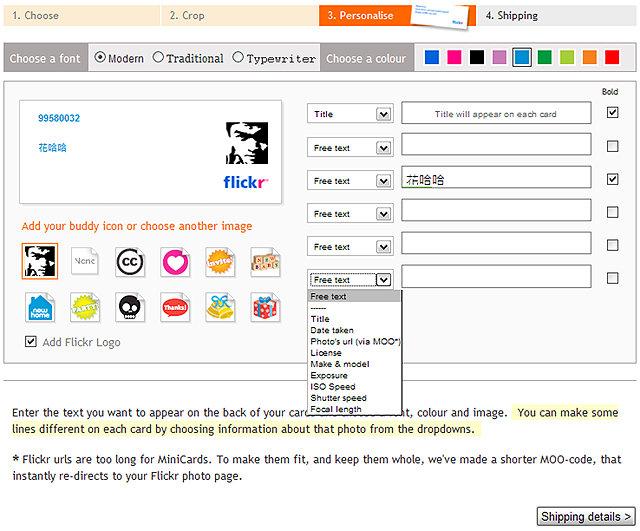This screenshot has width=640, height=531.
Task: Select the black skull icon
Action: [130, 307]
